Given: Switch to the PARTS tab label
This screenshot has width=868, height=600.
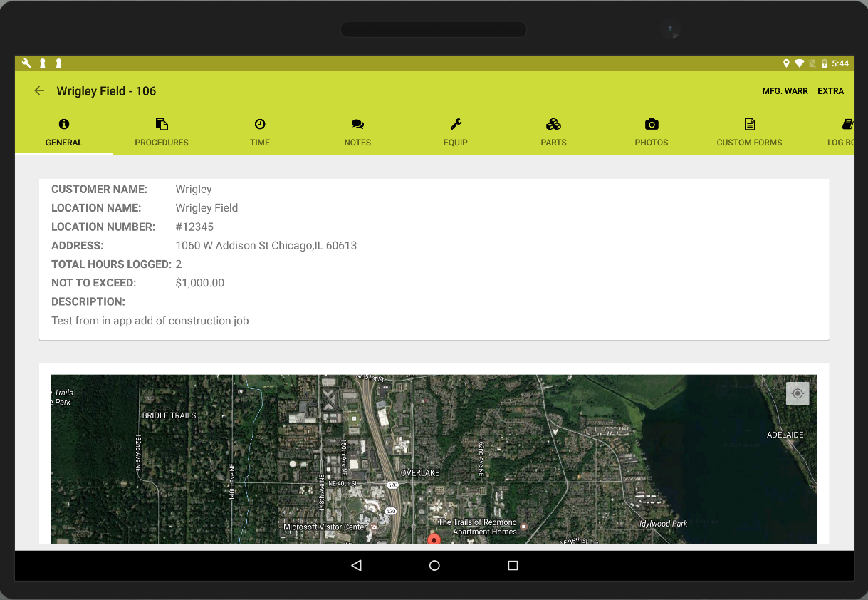Looking at the screenshot, I should tap(553, 143).
